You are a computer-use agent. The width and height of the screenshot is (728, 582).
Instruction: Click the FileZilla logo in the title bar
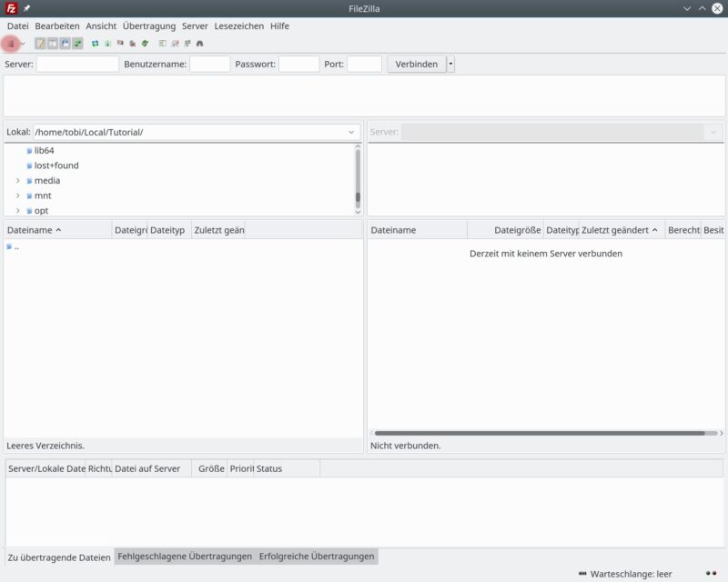tap(11, 8)
